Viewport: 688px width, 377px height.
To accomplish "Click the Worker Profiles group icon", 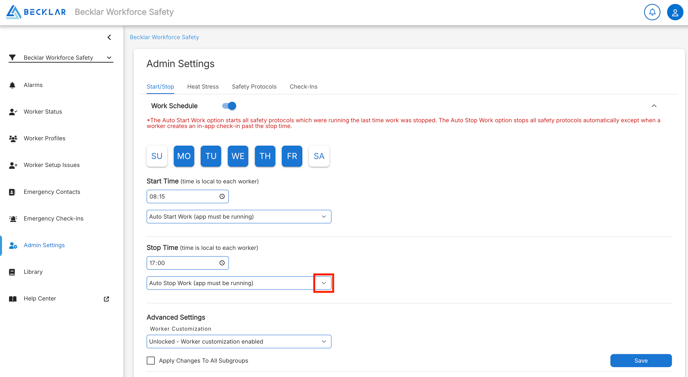I will coord(13,139).
